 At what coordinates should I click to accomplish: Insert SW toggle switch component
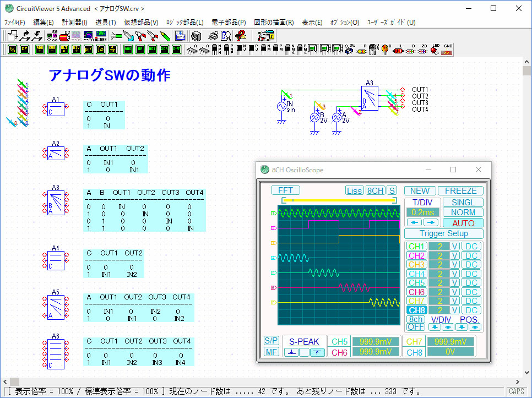click(350, 50)
